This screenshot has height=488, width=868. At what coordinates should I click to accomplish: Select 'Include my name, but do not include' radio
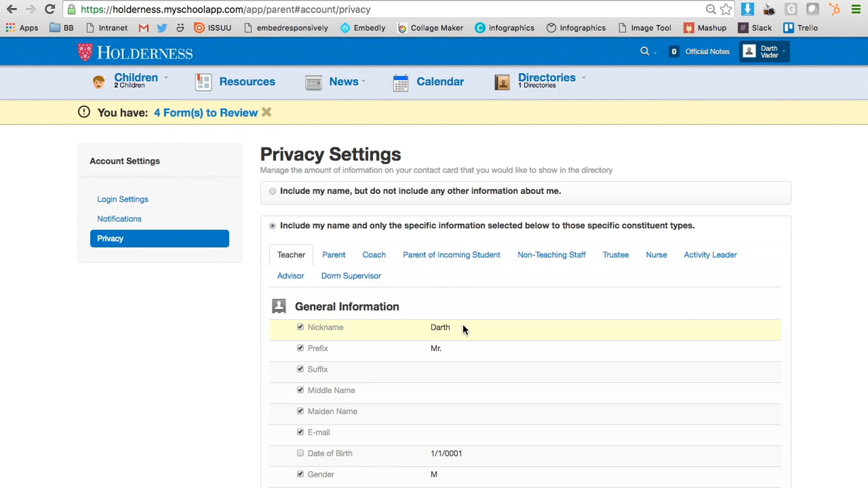coord(272,191)
